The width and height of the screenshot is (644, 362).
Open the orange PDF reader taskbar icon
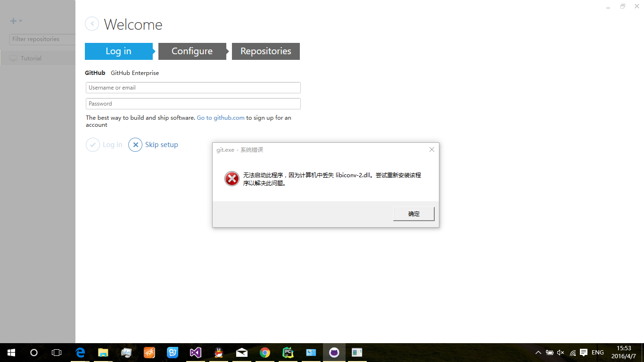[149, 353]
